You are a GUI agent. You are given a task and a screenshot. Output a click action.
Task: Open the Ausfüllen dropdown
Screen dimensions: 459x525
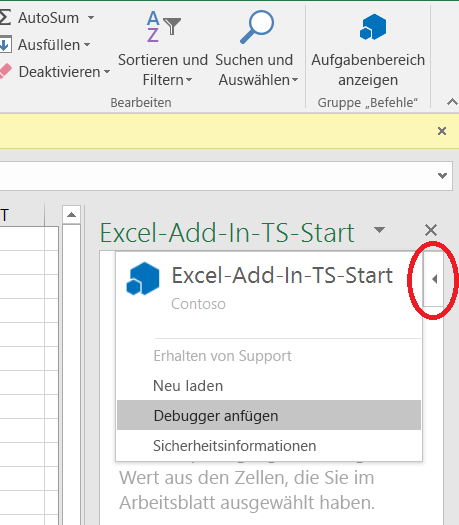point(87,44)
